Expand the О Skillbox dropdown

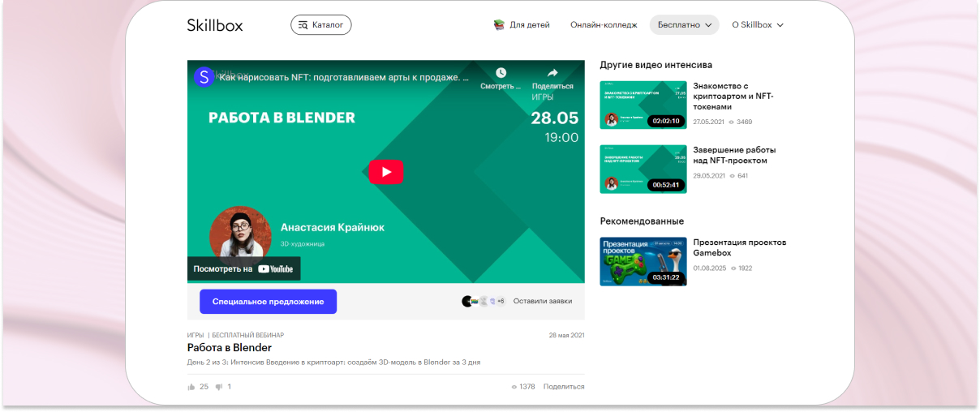[x=757, y=25]
